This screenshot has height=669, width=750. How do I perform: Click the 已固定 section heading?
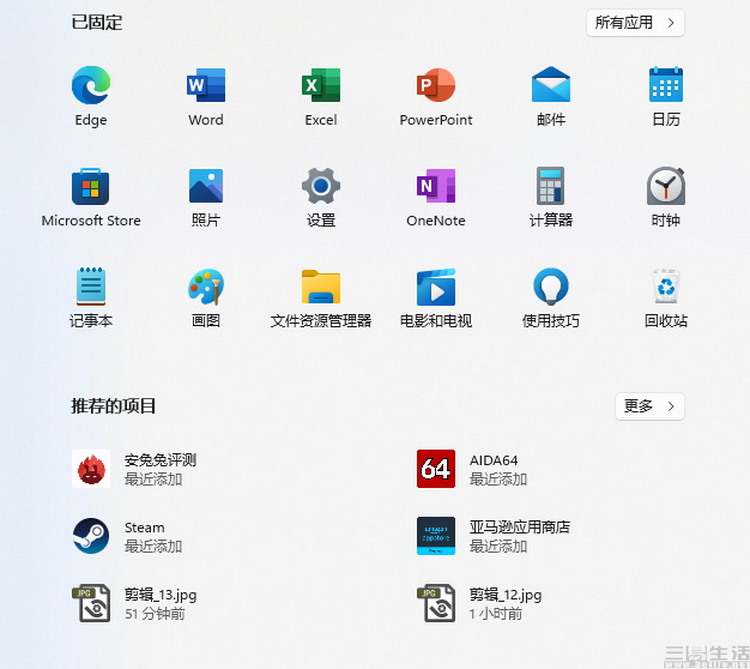pyautogui.click(x=97, y=22)
